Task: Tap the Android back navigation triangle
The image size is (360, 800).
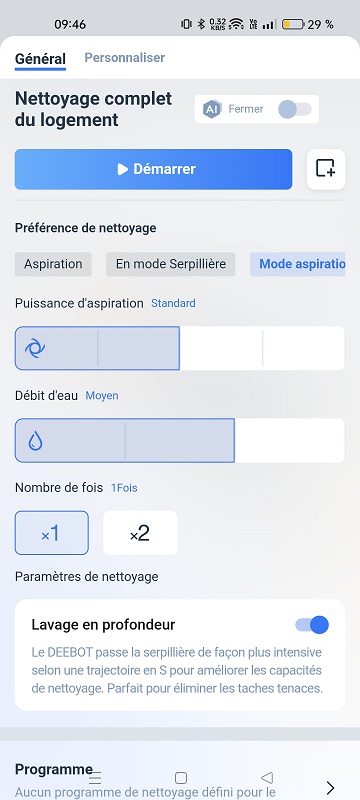Action: coord(267,778)
